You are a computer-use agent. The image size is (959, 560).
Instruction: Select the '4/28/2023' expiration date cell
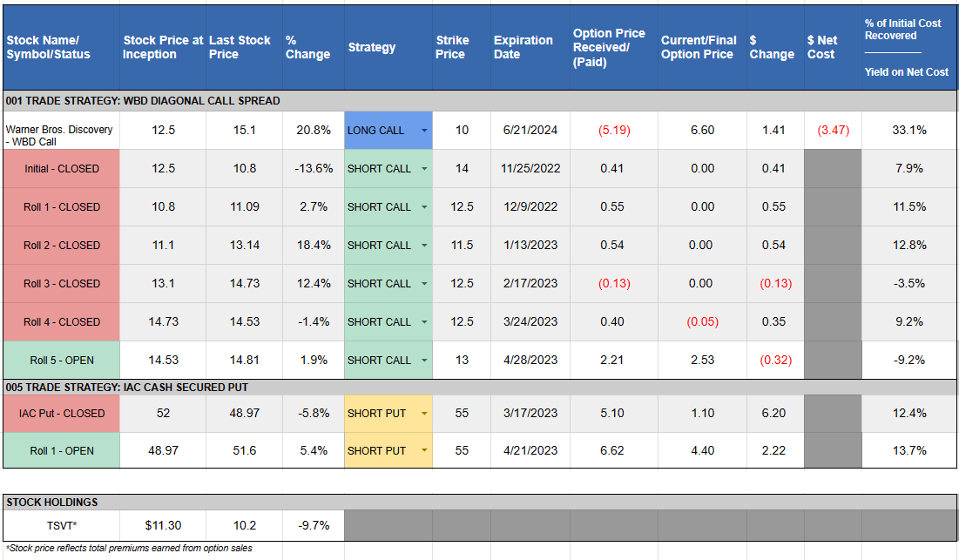pyautogui.click(x=530, y=360)
